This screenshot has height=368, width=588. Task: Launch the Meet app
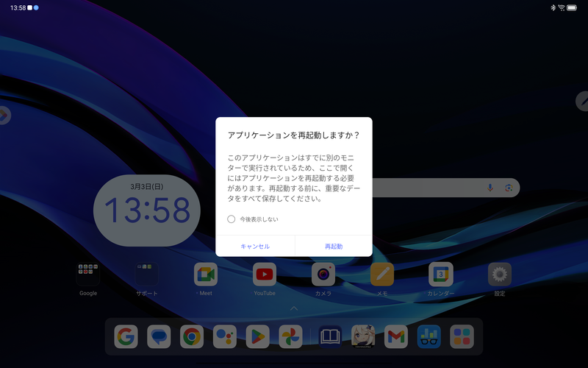[206, 275]
